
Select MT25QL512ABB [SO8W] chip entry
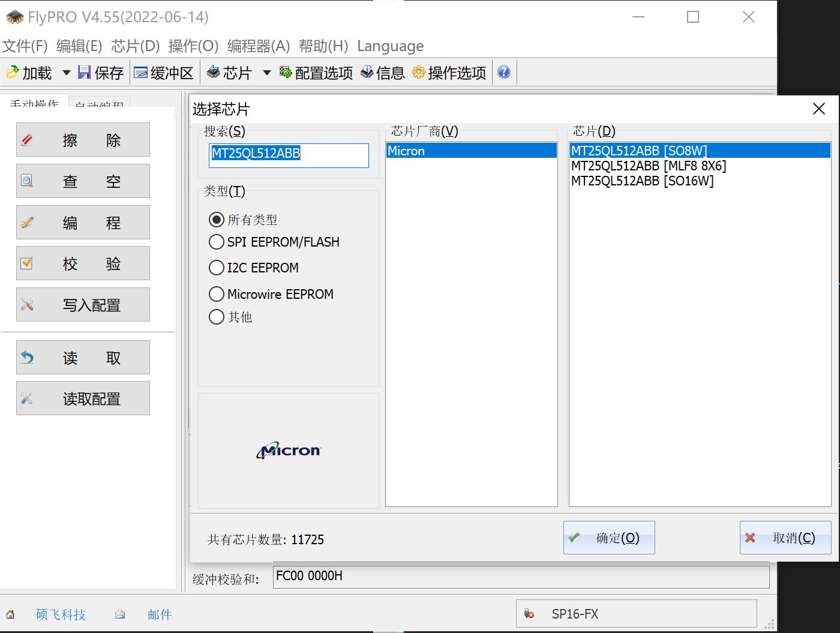pyautogui.click(x=700, y=151)
